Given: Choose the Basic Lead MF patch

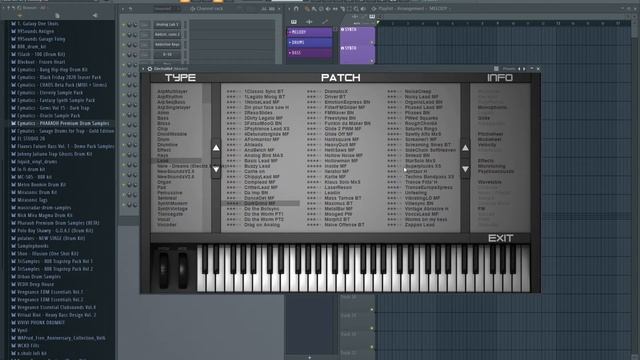Looking at the screenshot, I should [x=261, y=161].
